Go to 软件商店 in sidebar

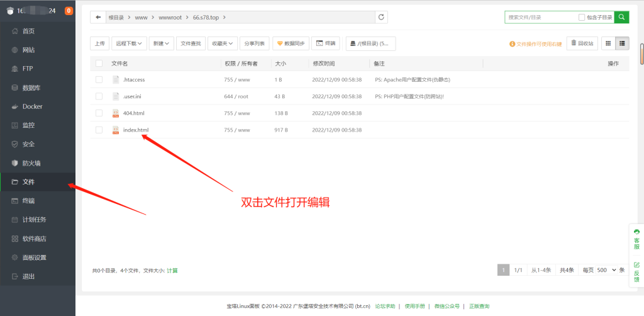click(34, 239)
